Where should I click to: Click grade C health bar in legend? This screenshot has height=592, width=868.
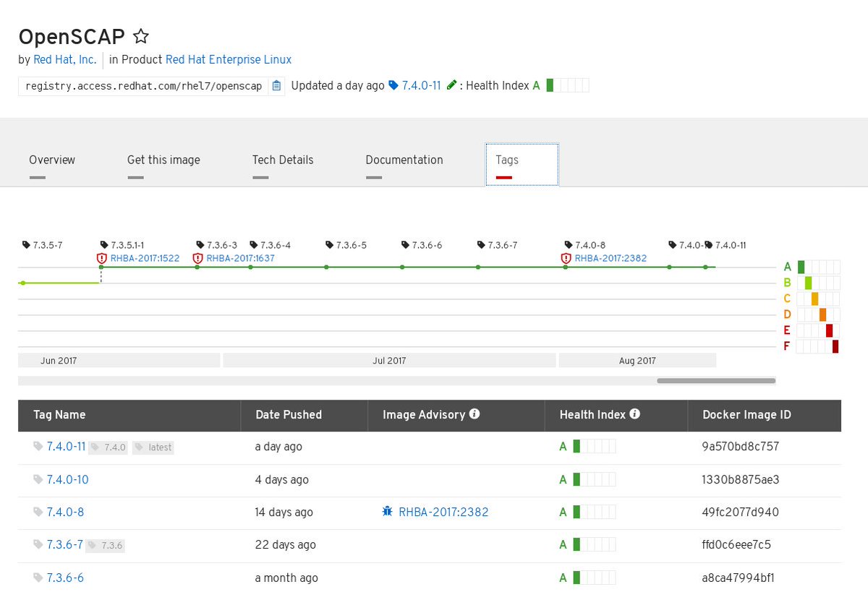pyautogui.click(x=819, y=299)
